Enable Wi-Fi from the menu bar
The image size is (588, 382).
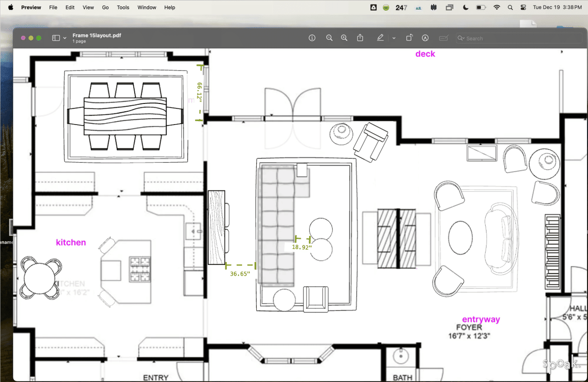pos(496,7)
